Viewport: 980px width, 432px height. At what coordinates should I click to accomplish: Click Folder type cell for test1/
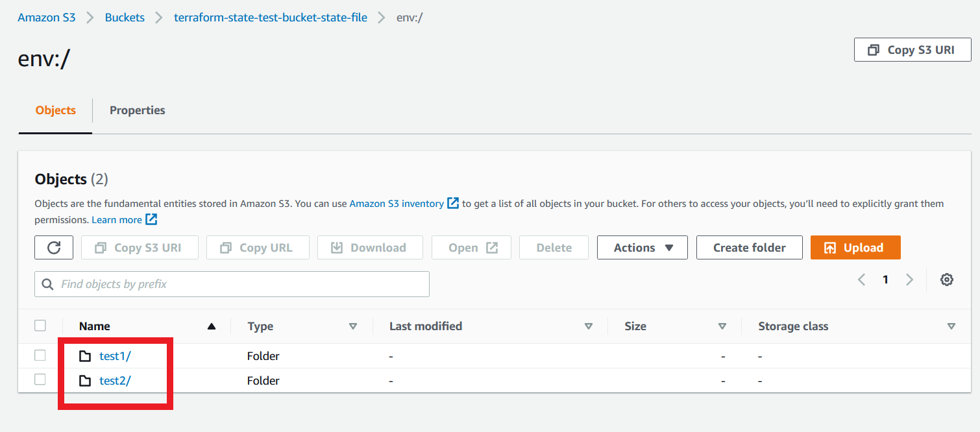pyautogui.click(x=263, y=356)
